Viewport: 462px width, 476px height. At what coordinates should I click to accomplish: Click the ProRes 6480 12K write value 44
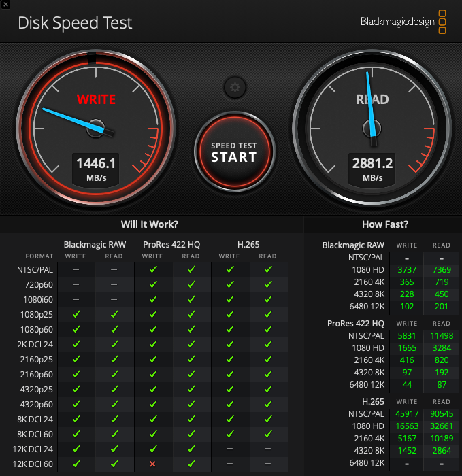[407, 385]
